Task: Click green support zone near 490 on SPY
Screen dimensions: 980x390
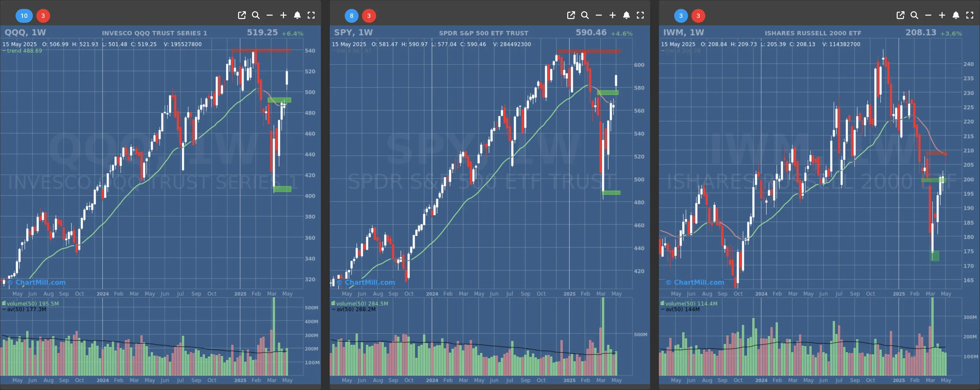Action: 611,193
